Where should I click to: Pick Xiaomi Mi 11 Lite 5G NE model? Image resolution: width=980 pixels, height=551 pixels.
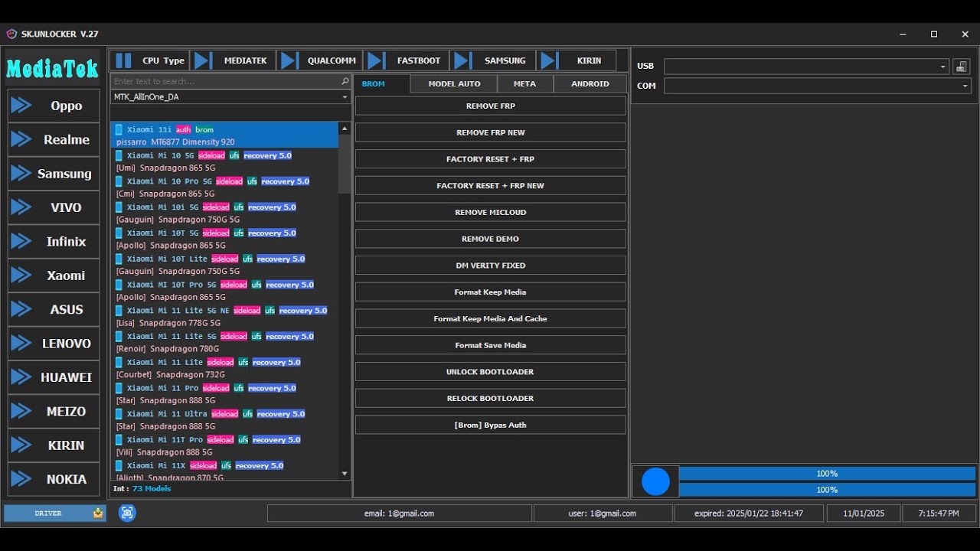[x=224, y=317]
